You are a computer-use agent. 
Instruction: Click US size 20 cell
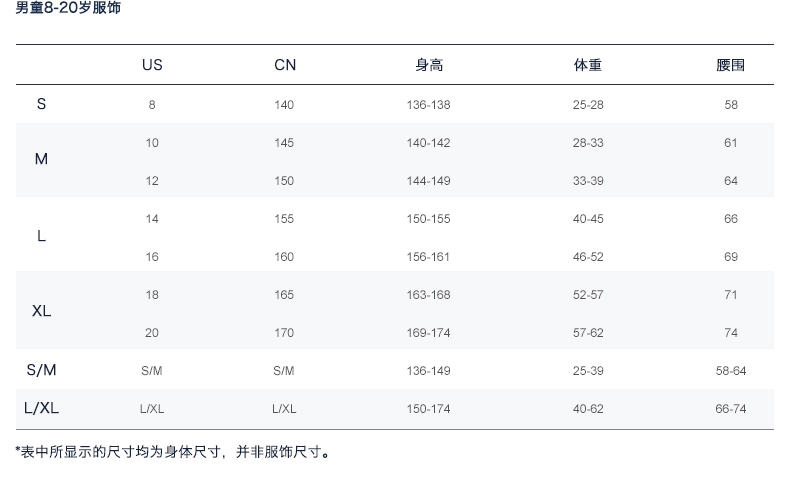(x=152, y=333)
